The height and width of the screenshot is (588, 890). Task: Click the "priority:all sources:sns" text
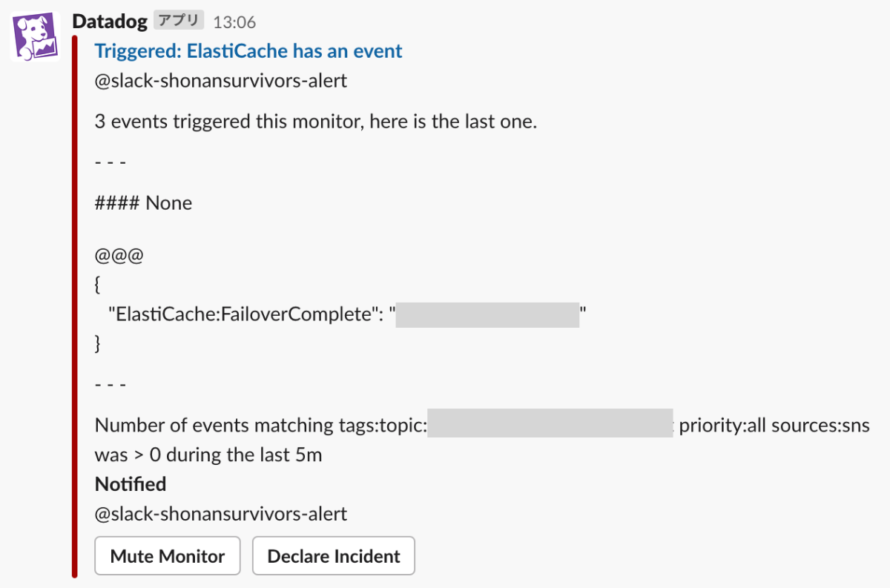[774, 426]
